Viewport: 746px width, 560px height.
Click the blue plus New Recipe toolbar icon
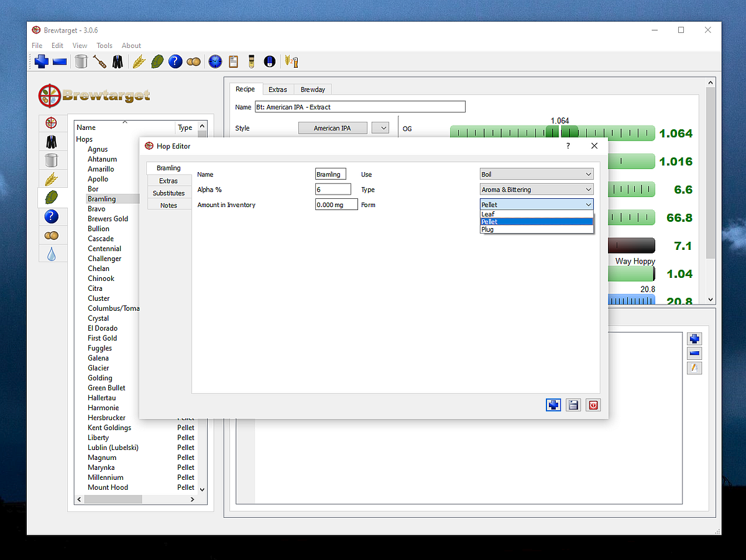42,61
